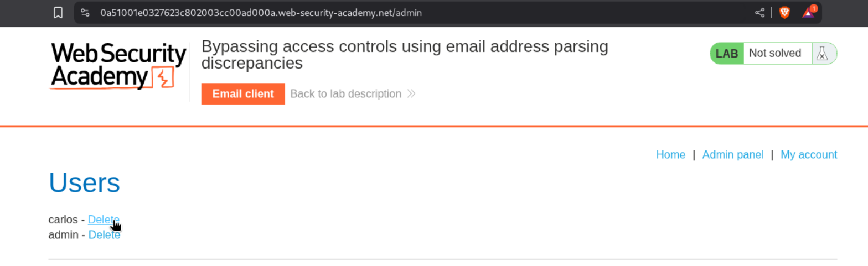Delete the admin user
The height and width of the screenshot is (266, 868).
click(x=104, y=235)
